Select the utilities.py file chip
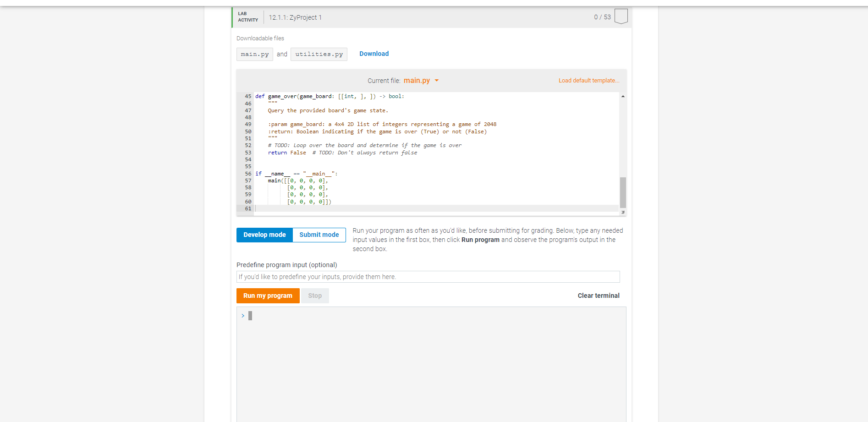Image resolution: width=868 pixels, height=422 pixels. [319, 54]
